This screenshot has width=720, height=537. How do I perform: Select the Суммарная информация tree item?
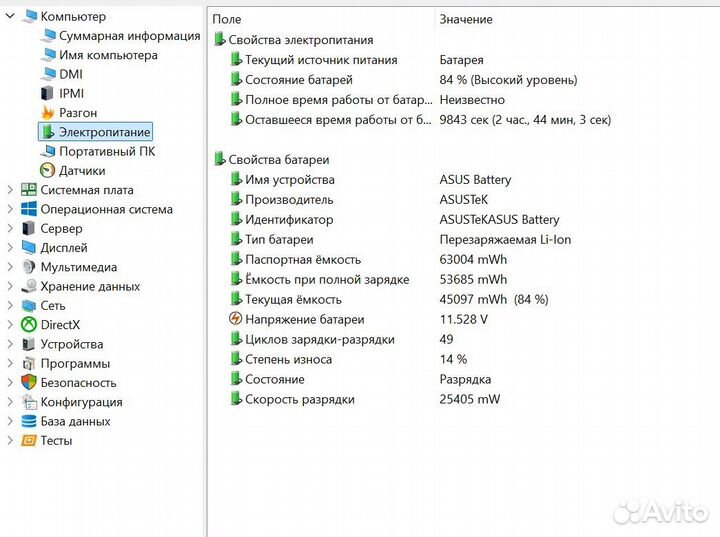point(129,36)
